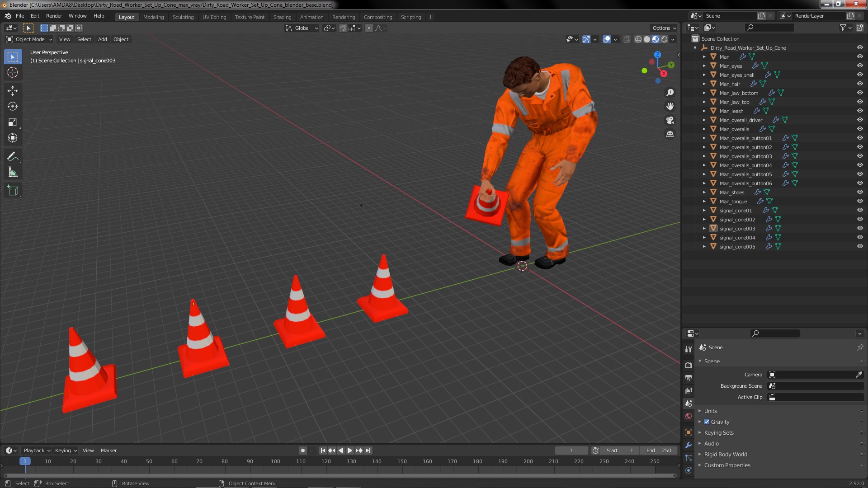
Task: Toggle the camera view icon
Action: pos(670,120)
